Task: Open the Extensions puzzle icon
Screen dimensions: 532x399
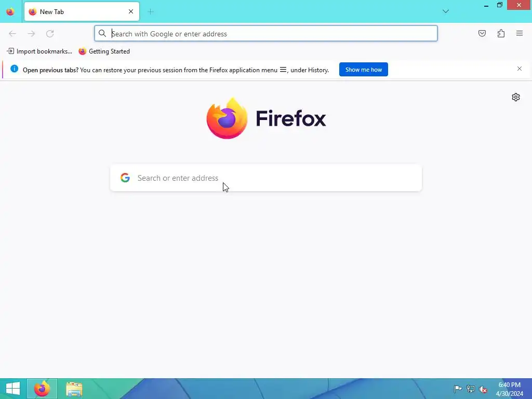Action: coord(501,33)
